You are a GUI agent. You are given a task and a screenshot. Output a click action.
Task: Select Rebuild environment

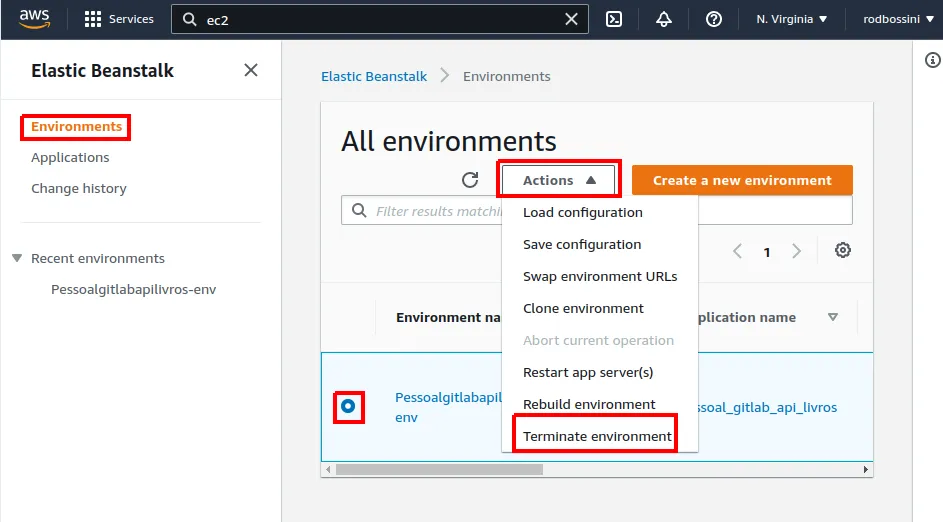(589, 404)
